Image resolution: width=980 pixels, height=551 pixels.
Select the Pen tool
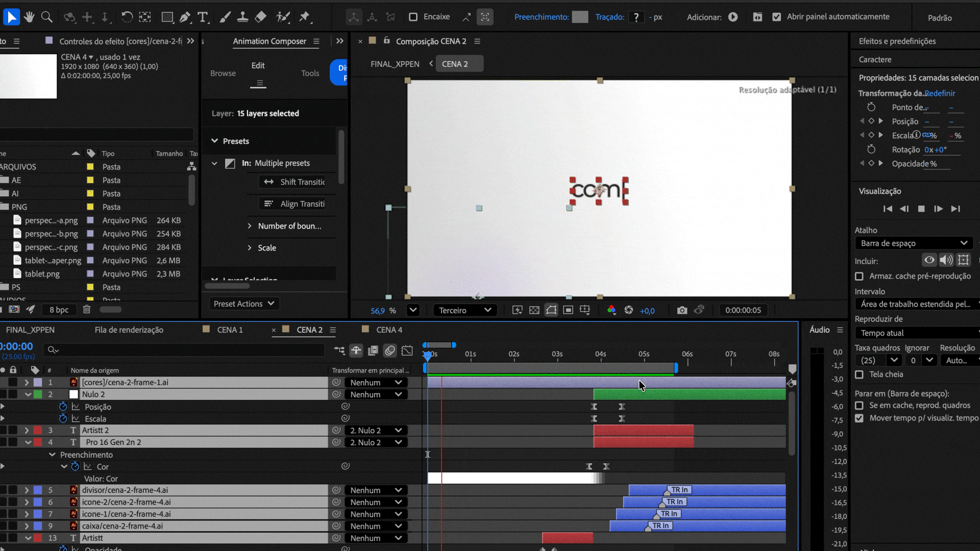[x=185, y=17]
